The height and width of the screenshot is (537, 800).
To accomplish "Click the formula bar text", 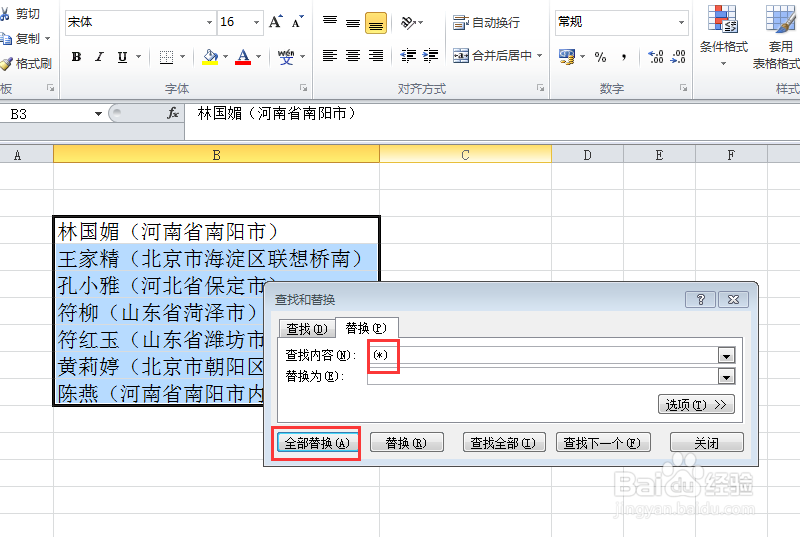I will click(x=276, y=113).
